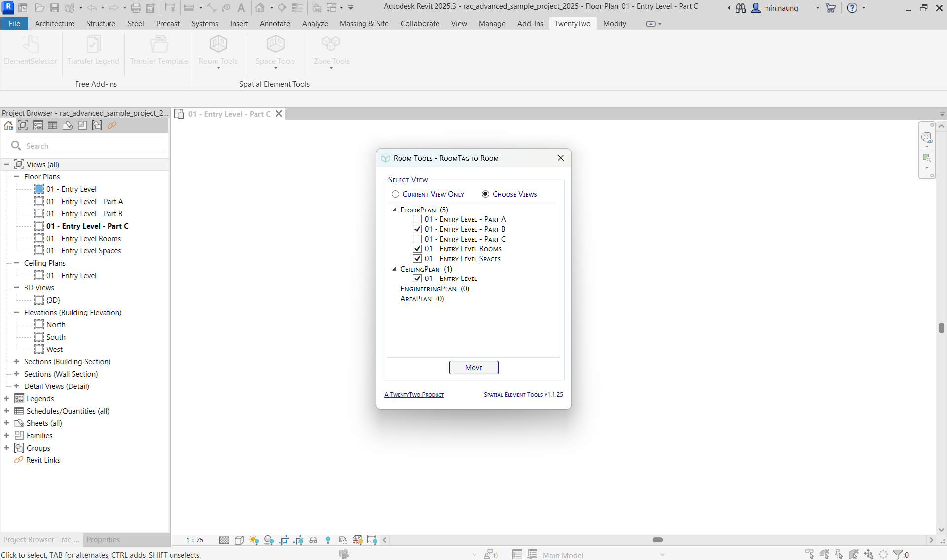Screen dimensions: 947x560
Task: Uncheck 01 - Entry Level Rooms checkbox
Action: coord(417,249)
